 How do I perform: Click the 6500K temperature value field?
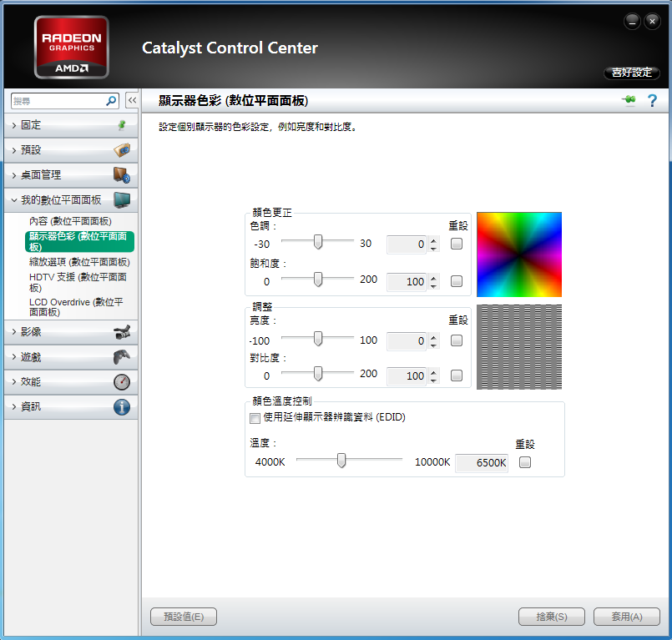482,462
